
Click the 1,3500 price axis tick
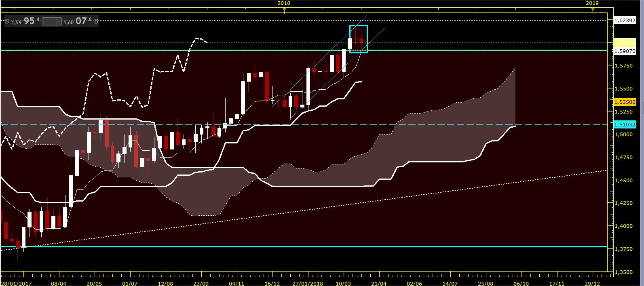pos(624,272)
